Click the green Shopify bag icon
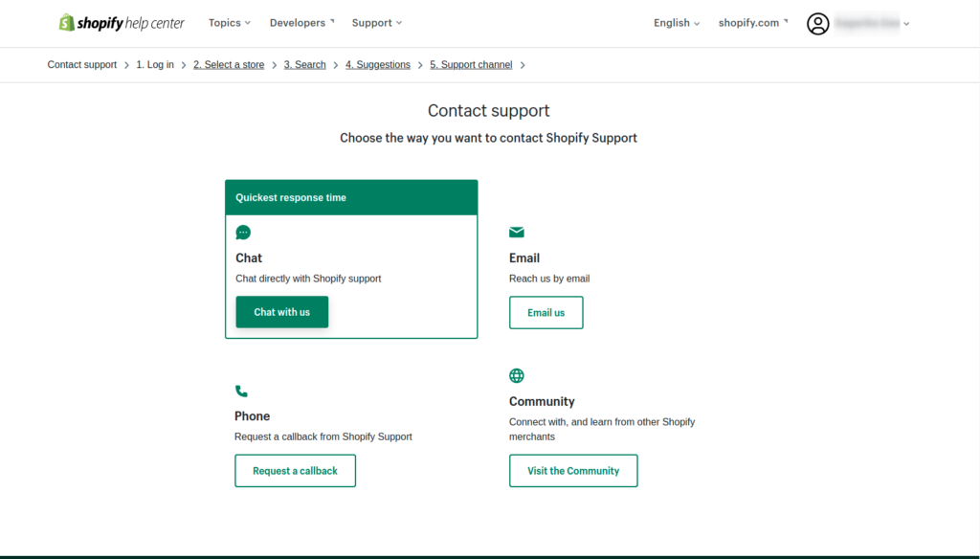Screen dimensions: 980x559 (66, 21)
